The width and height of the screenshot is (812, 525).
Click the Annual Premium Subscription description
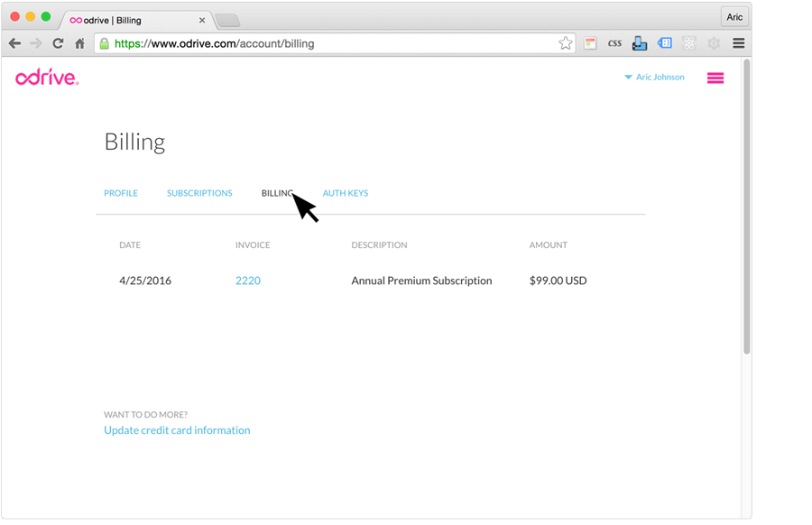pyautogui.click(x=421, y=281)
